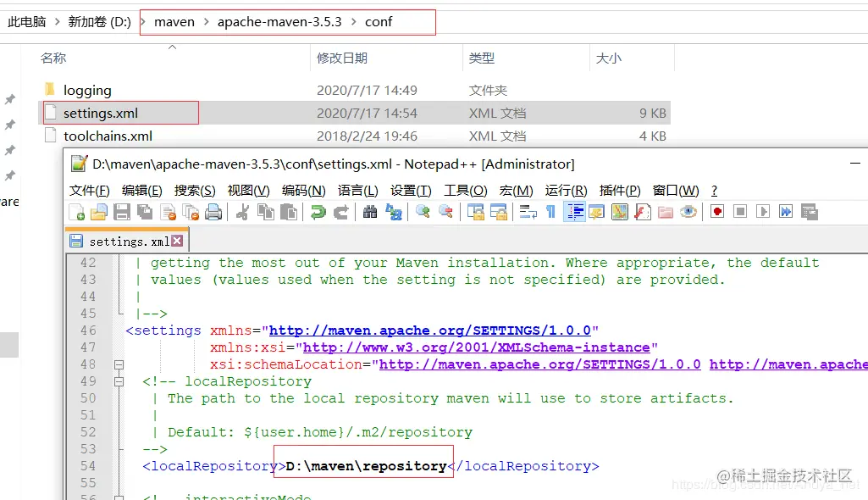The image size is (868, 500).
Task: Expand breadcrumb chevron after 新加卷 (D:)
Action: pyautogui.click(x=143, y=22)
